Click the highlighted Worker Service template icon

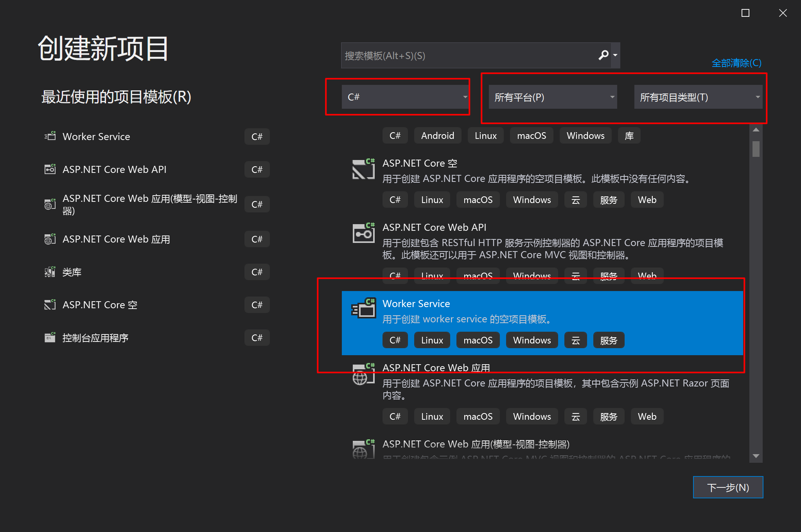click(363, 309)
